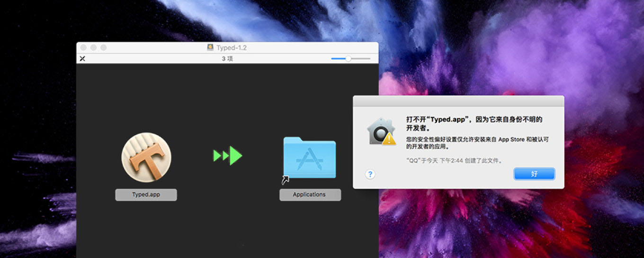Click the bold '打不开“Typed.app”' alert heading
644x258 pixels.
(474, 124)
